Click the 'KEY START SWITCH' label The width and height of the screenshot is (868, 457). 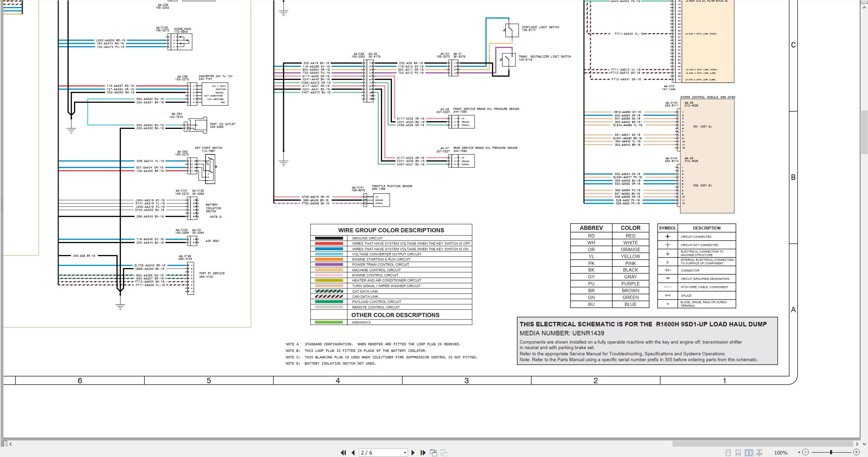(x=209, y=148)
